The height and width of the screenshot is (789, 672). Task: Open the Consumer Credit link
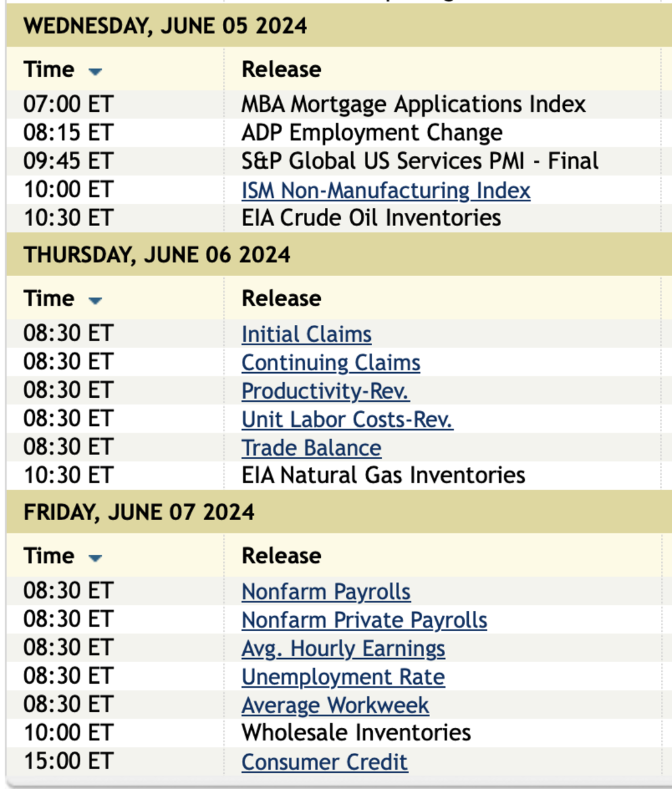click(x=325, y=761)
